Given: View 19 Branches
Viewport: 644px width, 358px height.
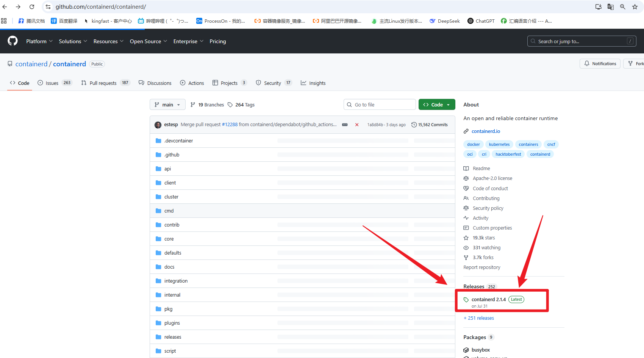Looking at the screenshot, I should point(207,105).
